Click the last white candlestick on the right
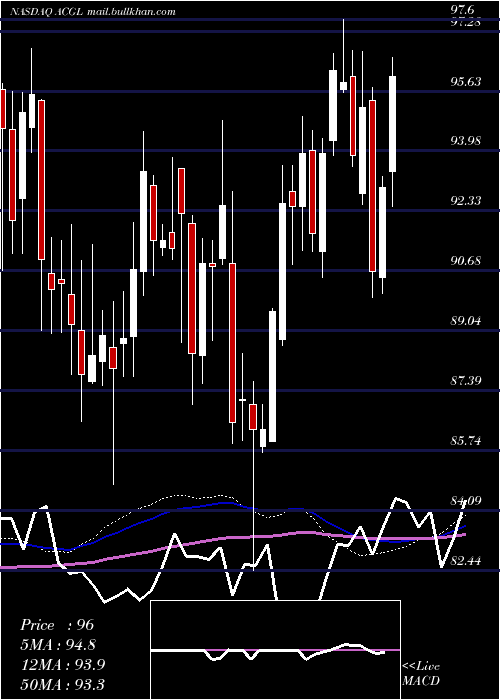Image resolution: width=500 pixels, height=700 pixels. [392, 124]
